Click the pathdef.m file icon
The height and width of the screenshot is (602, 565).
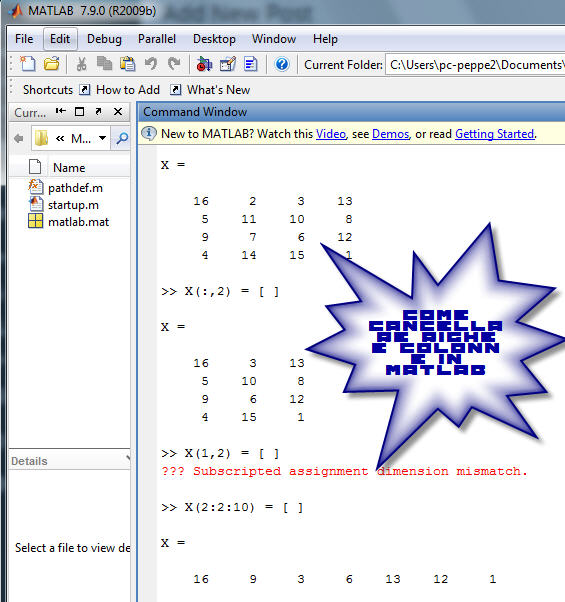coord(35,187)
